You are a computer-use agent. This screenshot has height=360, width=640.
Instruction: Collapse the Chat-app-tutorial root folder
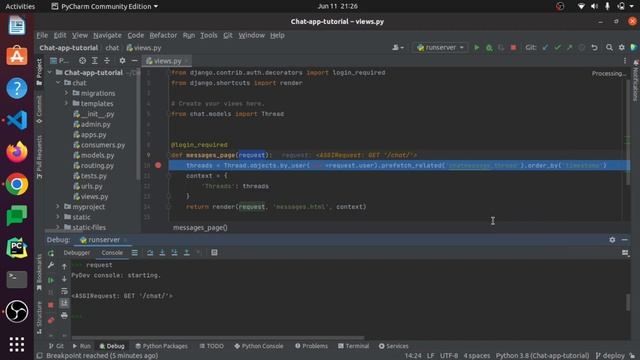pyautogui.click(x=50, y=73)
